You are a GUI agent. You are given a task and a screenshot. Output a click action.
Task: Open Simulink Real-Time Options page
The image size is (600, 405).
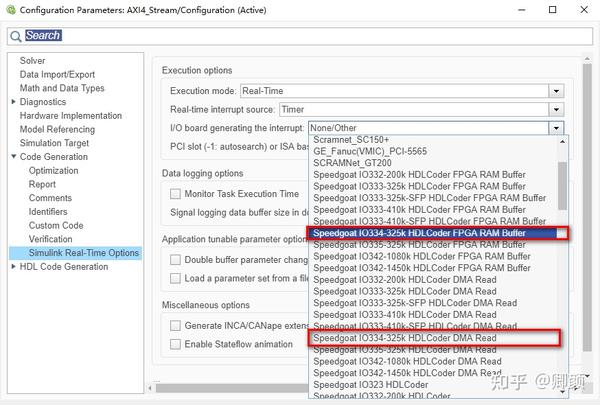(84, 253)
